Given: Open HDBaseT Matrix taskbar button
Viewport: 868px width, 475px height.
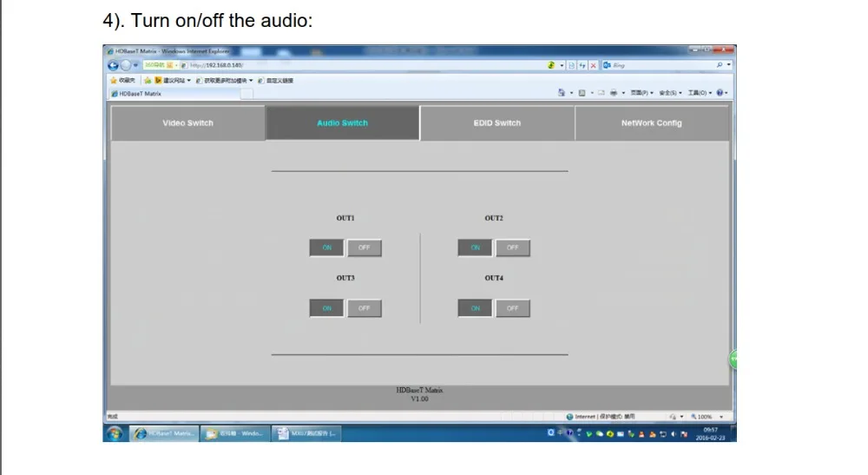Looking at the screenshot, I should (164, 433).
